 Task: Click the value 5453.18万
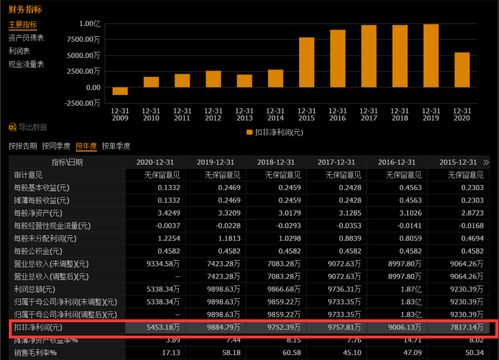[x=163, y=327]
